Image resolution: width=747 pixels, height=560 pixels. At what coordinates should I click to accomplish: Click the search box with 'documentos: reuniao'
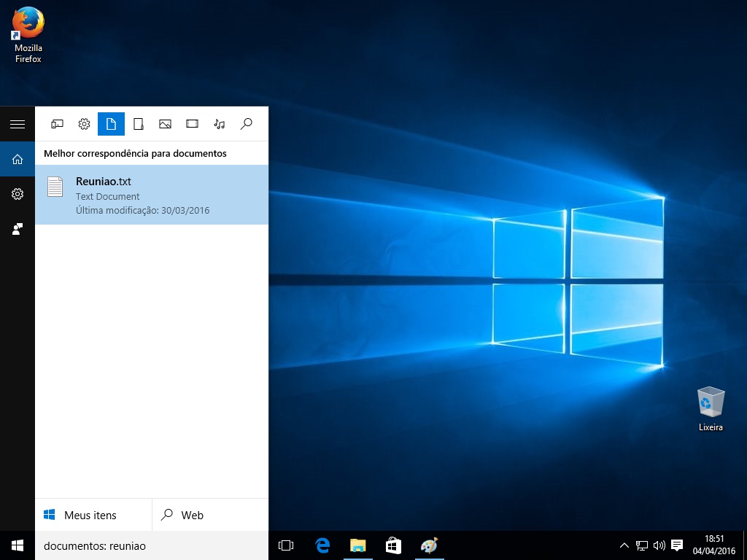click(x=152, y=545)
